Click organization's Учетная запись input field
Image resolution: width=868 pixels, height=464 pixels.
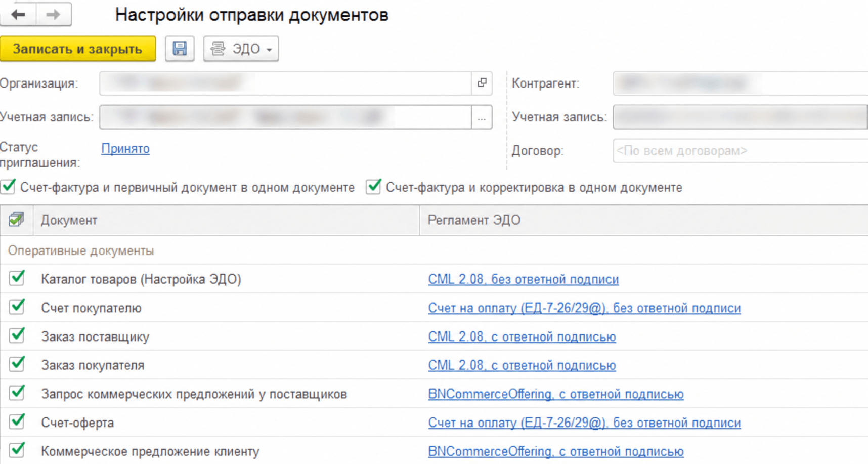(x=286, y=117)
